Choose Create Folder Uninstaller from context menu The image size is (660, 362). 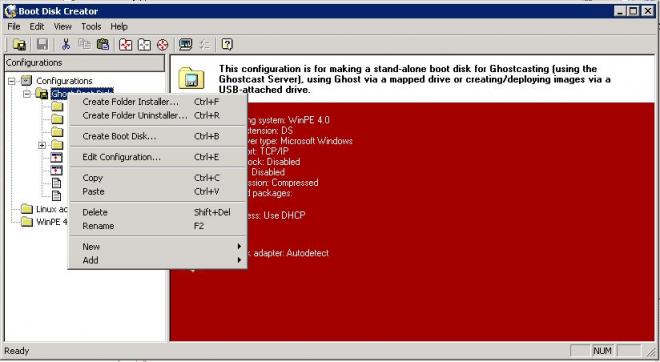click(x=157, y=115)
